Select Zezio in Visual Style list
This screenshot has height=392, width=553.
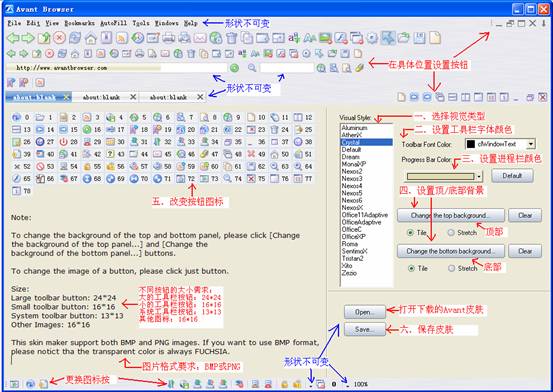click(x=366, y=273)
